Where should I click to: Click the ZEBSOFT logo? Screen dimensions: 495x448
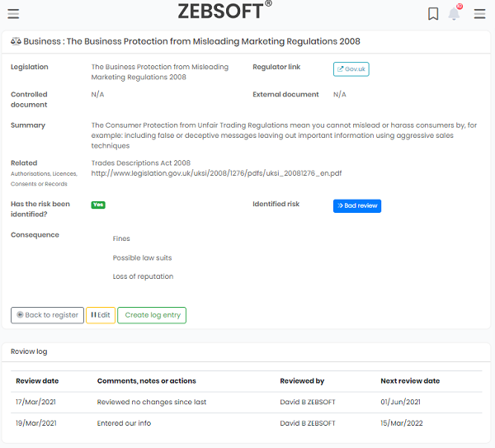pos(224,11)
